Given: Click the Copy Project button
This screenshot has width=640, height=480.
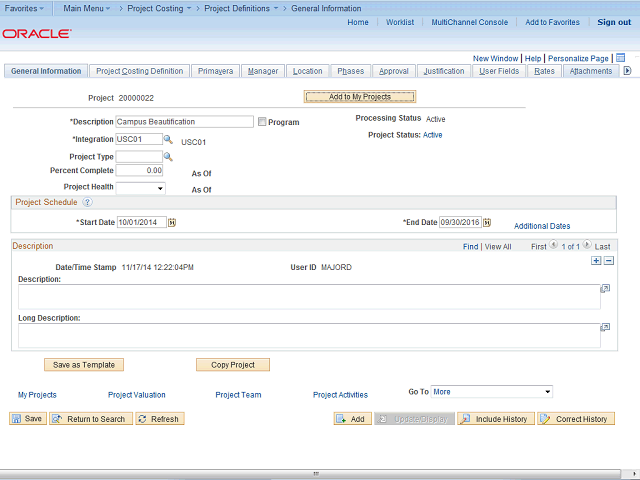Looking at the screenshot, I should [x=233, y=365].
